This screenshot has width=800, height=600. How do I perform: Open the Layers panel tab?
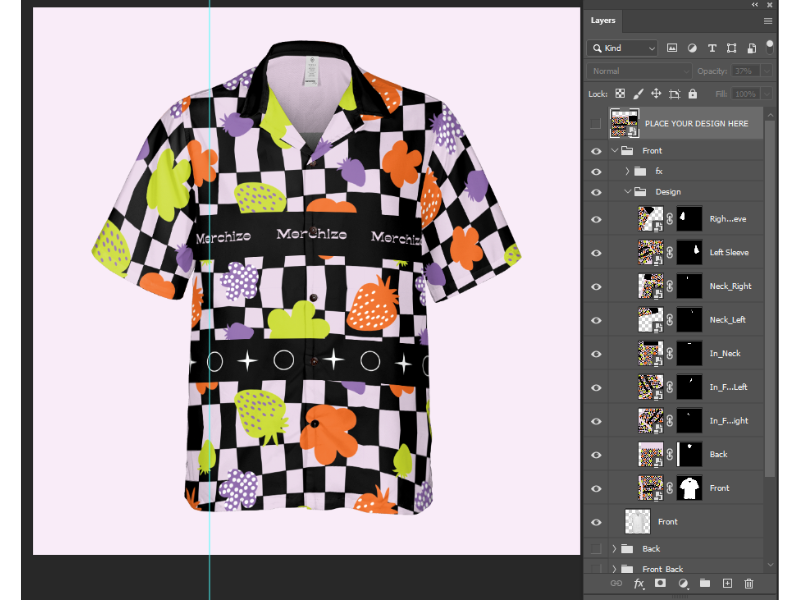tap(603, 20)
